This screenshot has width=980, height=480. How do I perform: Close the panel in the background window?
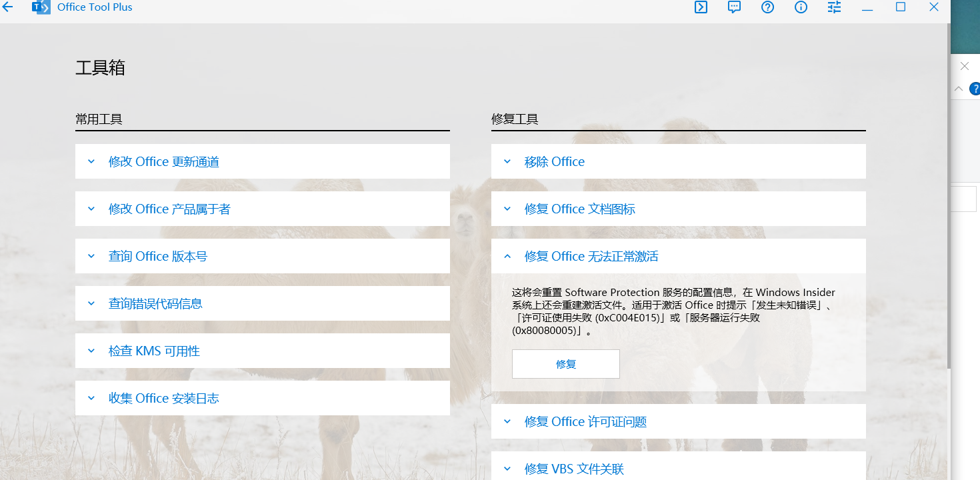[964, 66]
